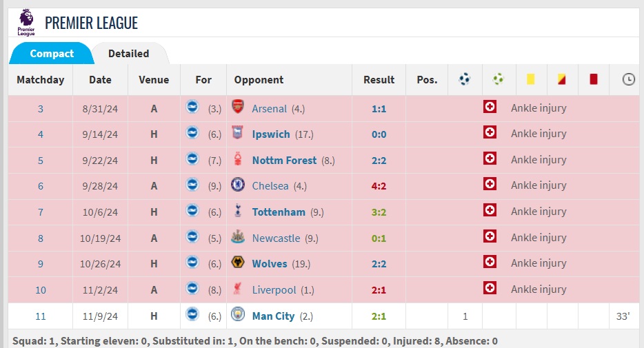Click the minutes played clock icon
The width and height of the screenshot is (644, 348).
[x=628, y=79]
